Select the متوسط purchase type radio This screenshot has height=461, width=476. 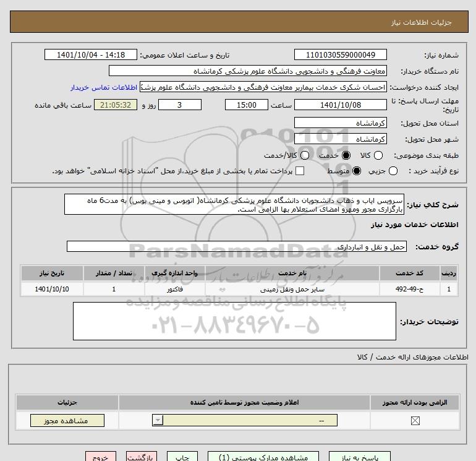pyautogui.click(x=357, y=171)
